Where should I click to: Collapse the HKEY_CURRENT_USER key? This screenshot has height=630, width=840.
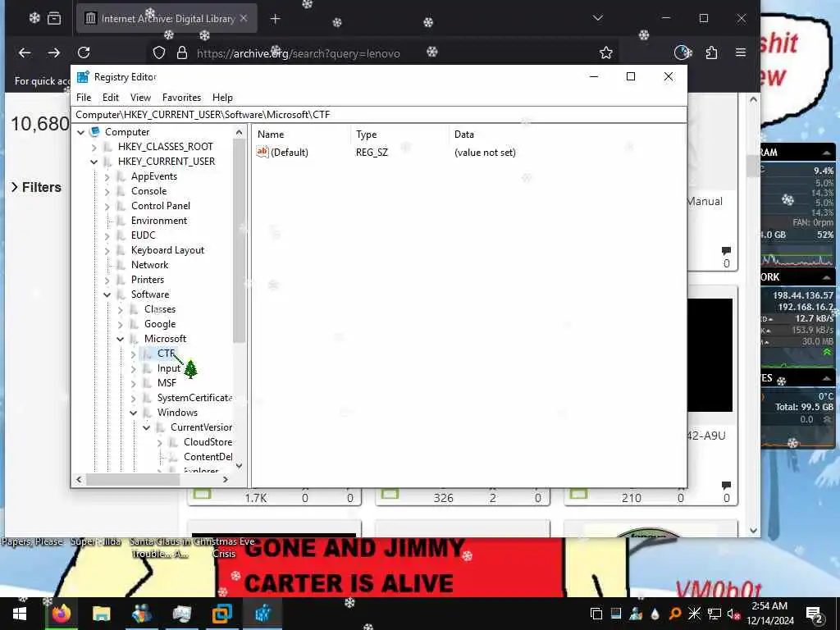tap(94, 162)
